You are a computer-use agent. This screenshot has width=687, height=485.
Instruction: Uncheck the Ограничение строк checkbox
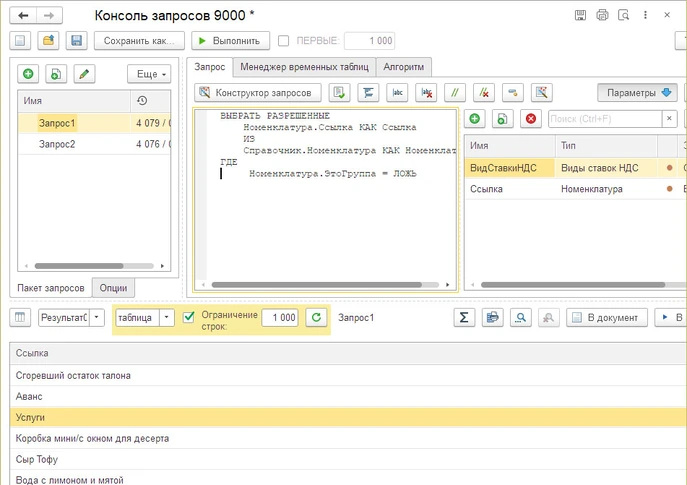(189, 317)
